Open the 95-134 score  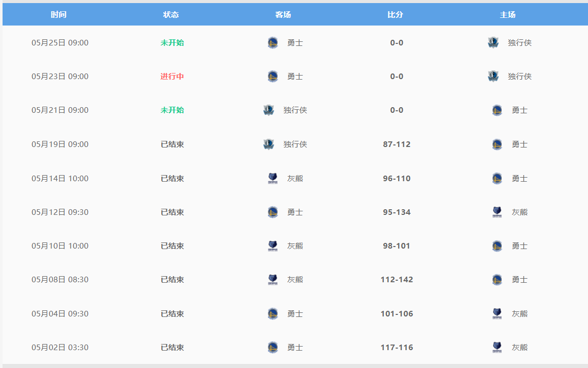[397, 212]
